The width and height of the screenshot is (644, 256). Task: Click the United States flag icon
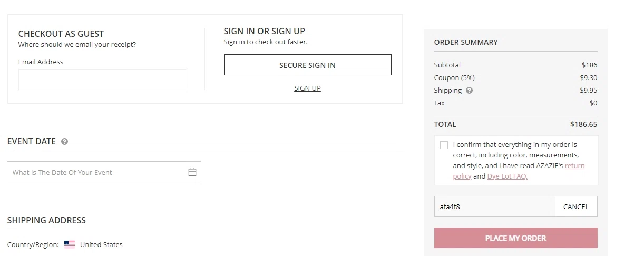70,244
